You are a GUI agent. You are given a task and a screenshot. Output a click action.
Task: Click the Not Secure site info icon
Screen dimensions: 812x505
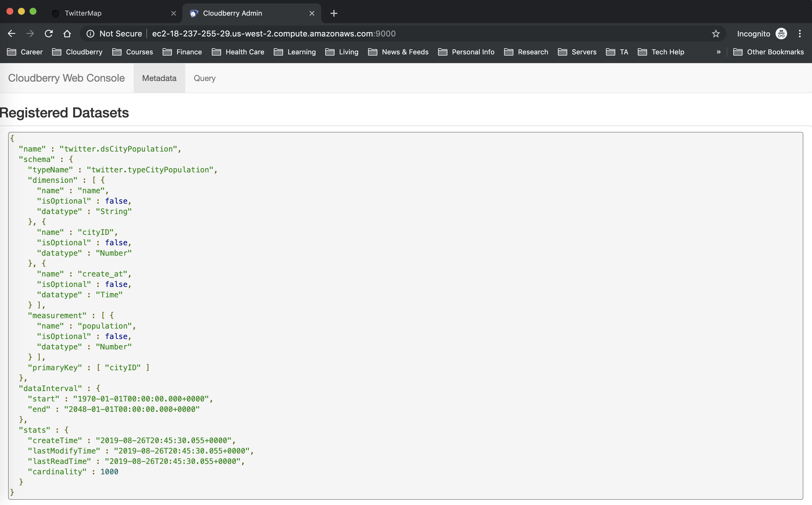pyautogui.click(x=90, y=33)
